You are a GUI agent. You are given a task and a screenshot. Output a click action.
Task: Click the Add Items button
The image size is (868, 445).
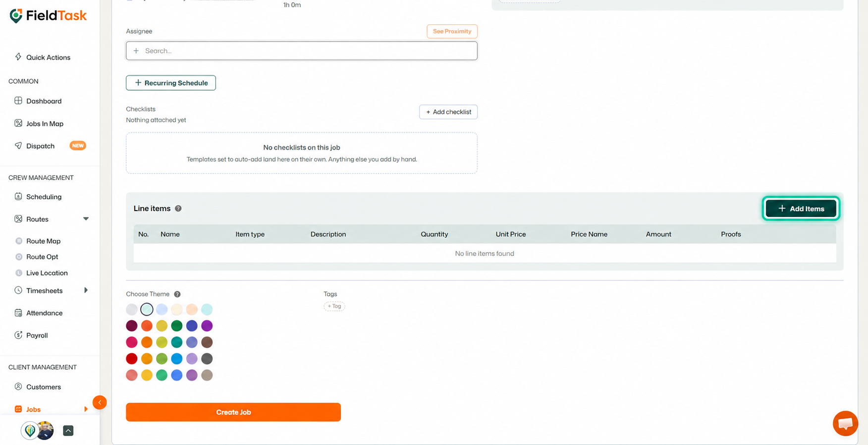coord(801,209)
